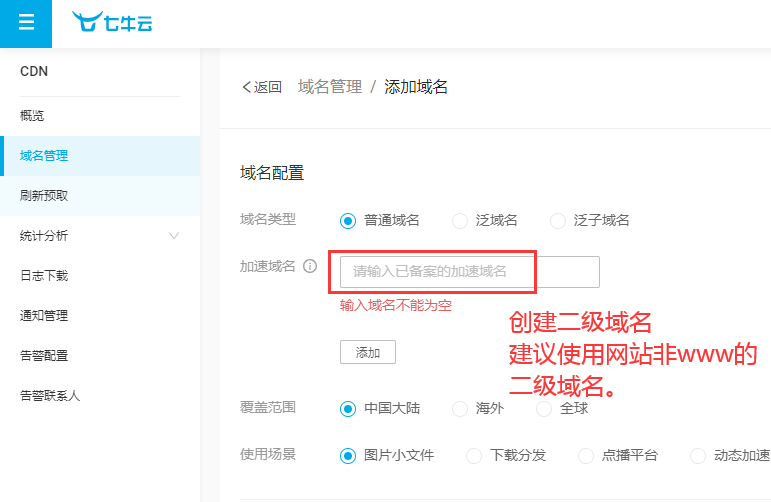Set coverage range to 海外

(460, 408)
